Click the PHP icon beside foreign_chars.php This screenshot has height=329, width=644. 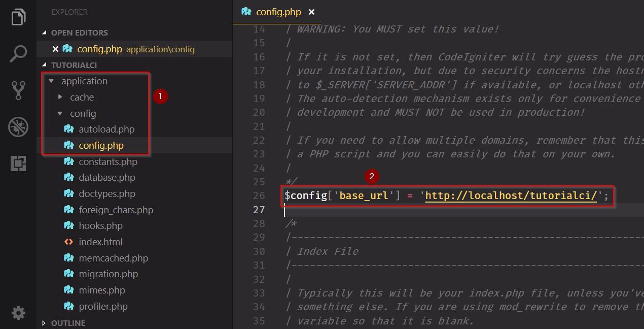(x=69, y=209)
